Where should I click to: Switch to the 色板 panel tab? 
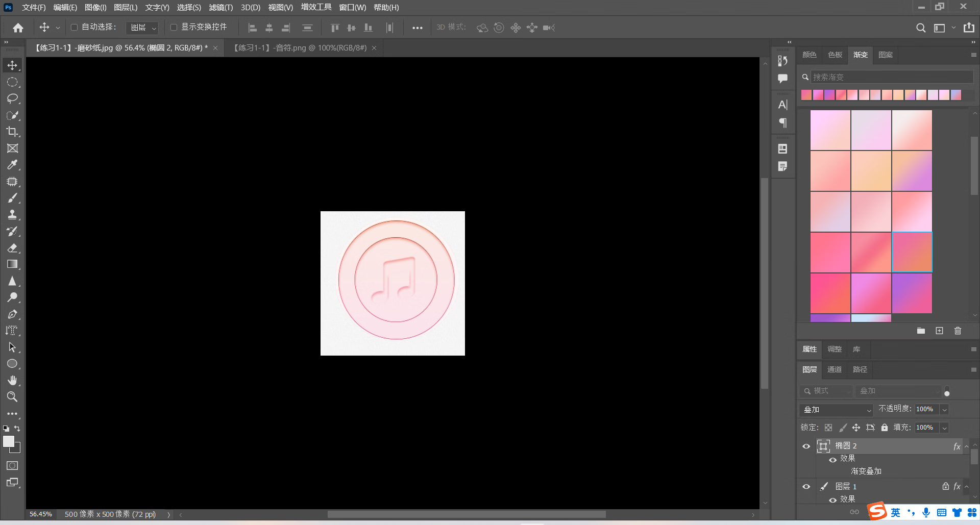tap(835, 55)
